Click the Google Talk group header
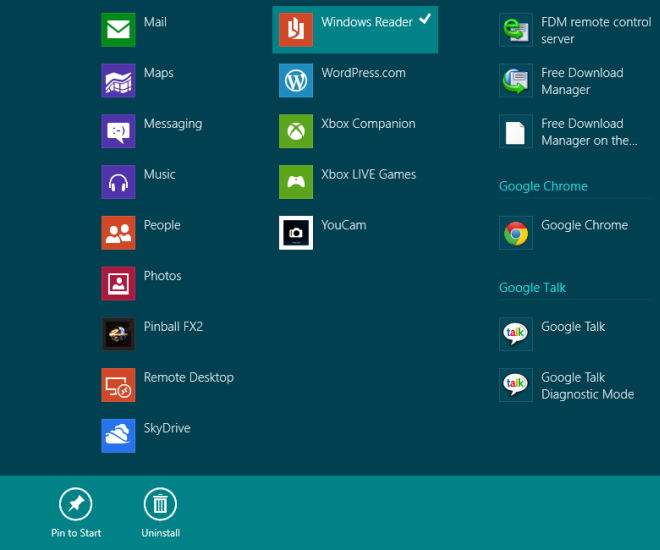 pos(532,287)
